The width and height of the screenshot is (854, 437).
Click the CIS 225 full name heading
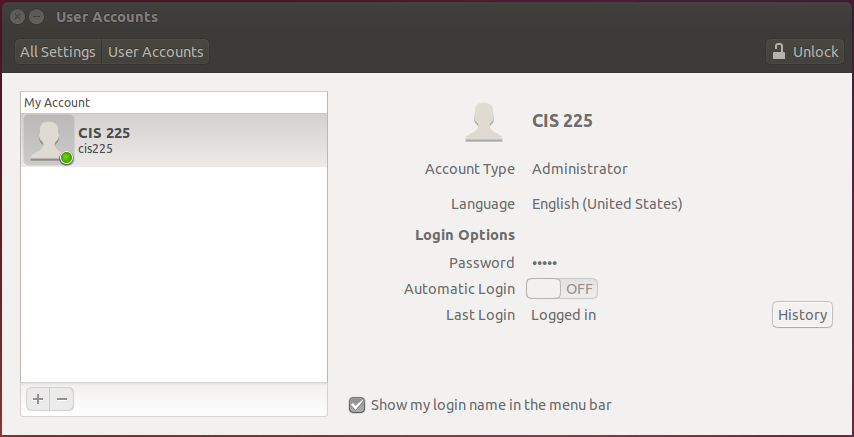562,121
